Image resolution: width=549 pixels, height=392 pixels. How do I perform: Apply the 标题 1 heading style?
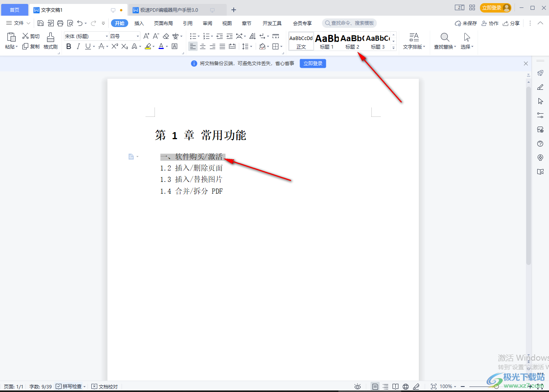point(327,41)
